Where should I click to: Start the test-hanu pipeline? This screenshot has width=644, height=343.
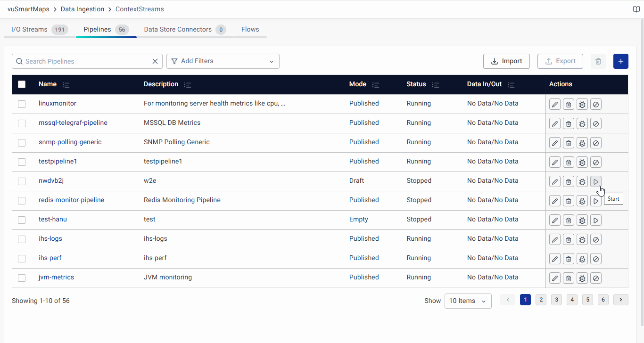click(x=596, y=220)
